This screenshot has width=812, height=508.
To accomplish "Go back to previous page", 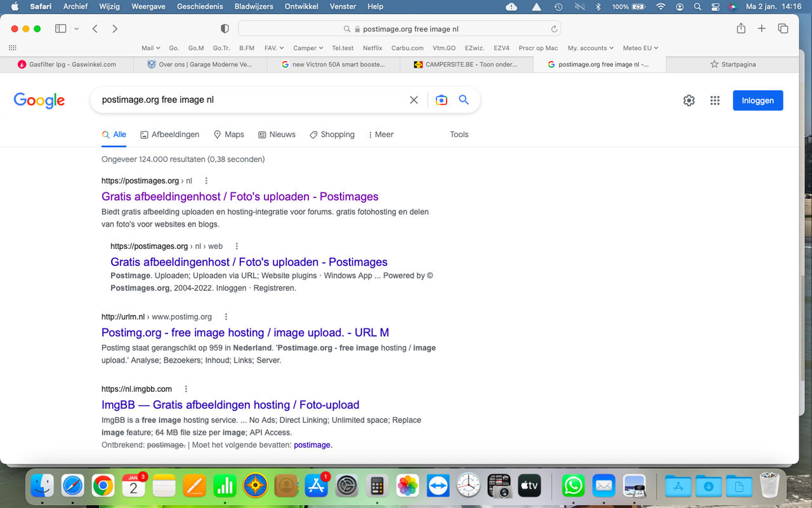I will (95, 29).
